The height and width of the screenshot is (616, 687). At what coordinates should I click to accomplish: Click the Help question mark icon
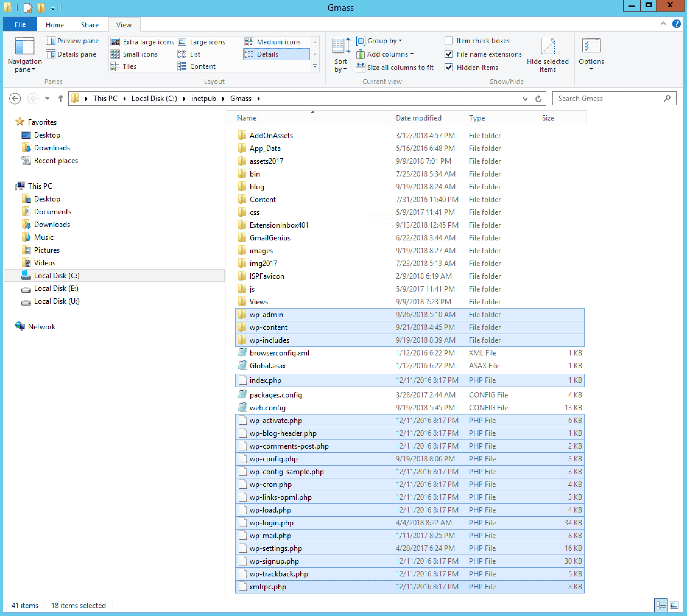[676, 24]
